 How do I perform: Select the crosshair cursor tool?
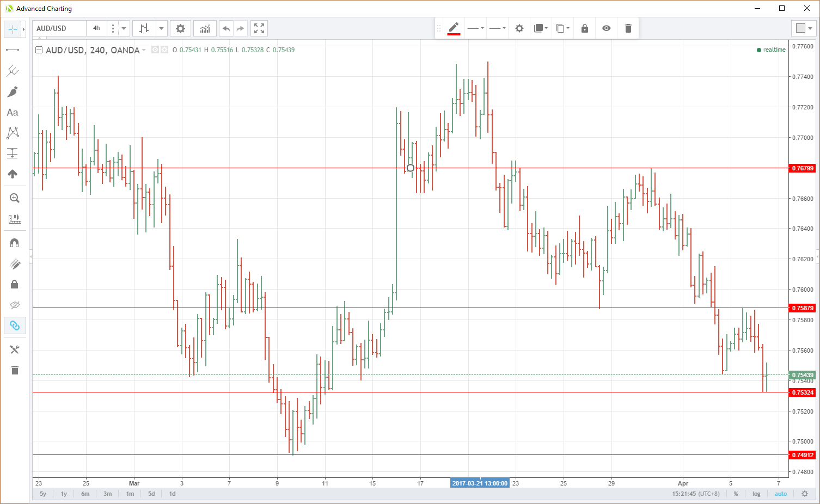(x=13, y=29)
